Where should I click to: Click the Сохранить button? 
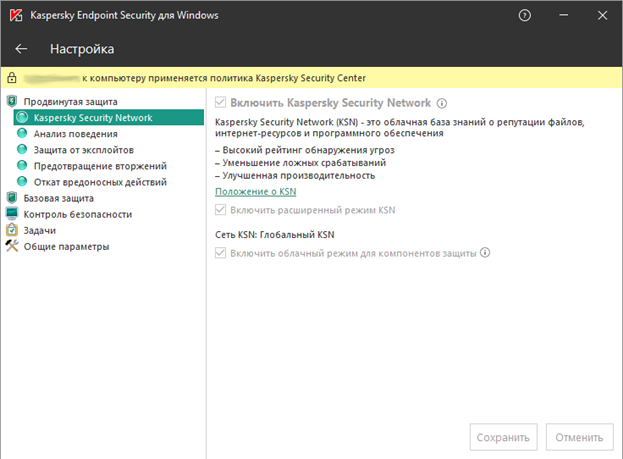coord(503,437)
